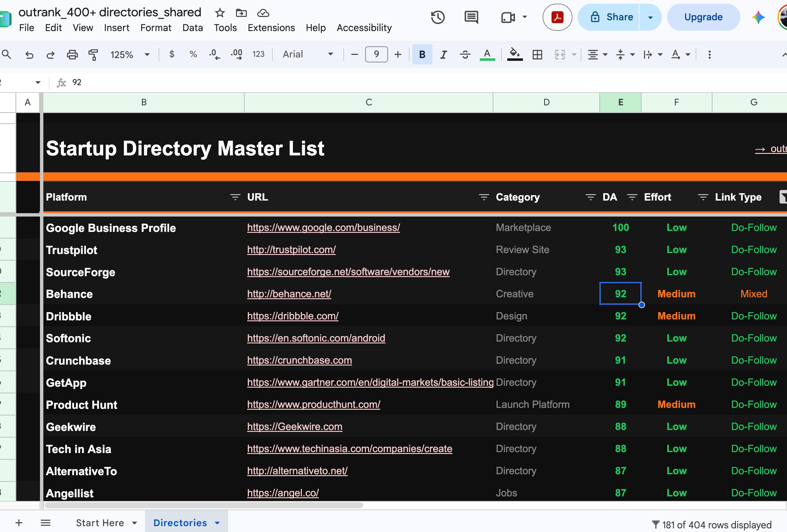Toggle the DA column filter
Screen dimensions: 787x532
632,197
